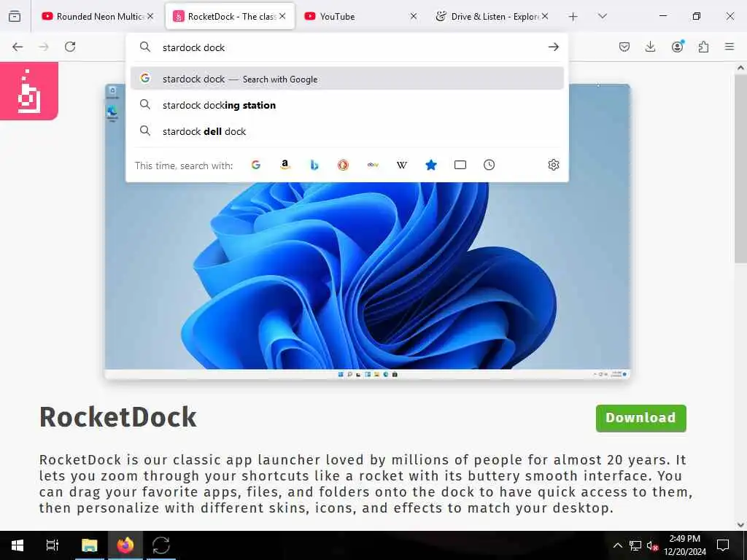Choose 'stardock docking station' suggestion

[x=347, y=105]
